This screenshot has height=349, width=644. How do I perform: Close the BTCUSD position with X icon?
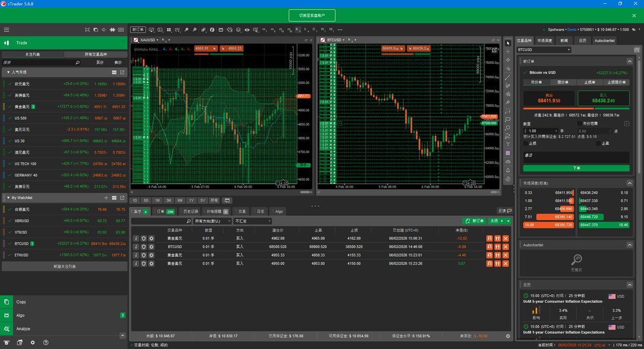506,247
